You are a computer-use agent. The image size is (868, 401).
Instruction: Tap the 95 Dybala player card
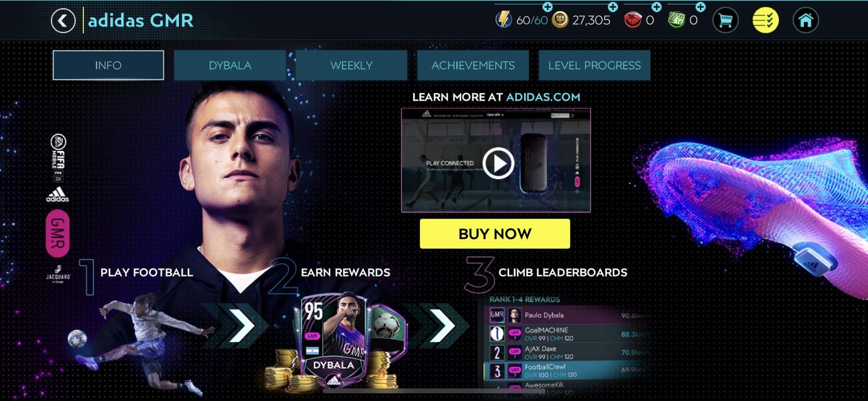pos(333,340)
